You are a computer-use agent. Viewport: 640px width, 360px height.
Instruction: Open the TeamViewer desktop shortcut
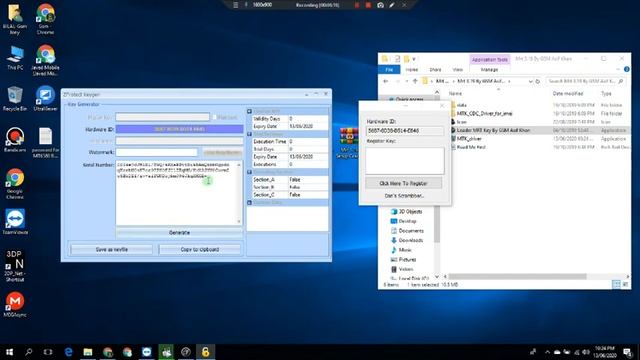pos(15,222)
